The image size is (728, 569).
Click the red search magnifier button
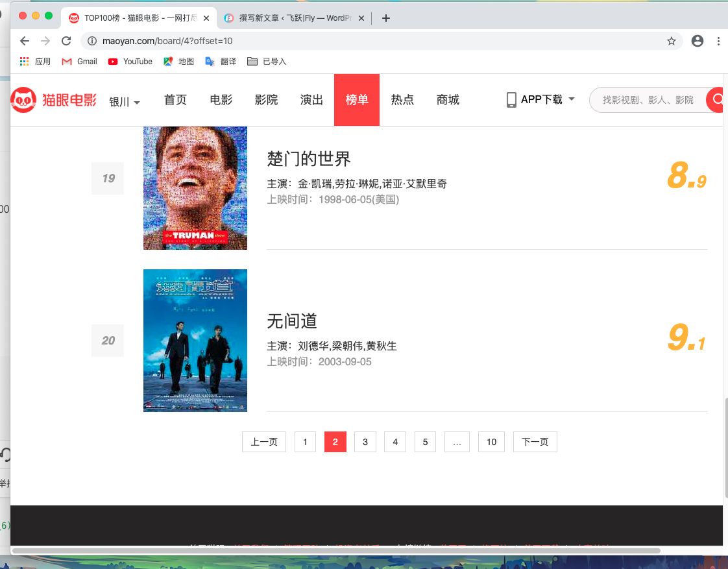pyautogui.click(x=716, y=99)
